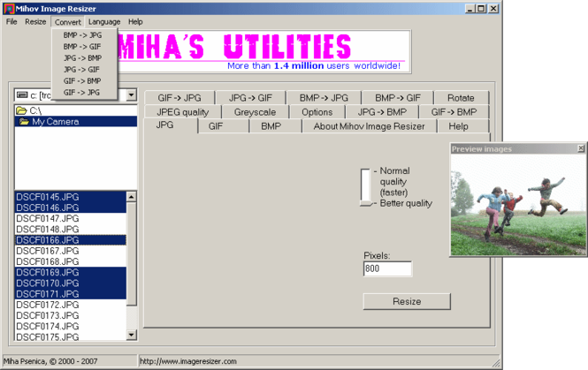
Task: Click the Miha Psenica copyright status text
Action: [x=50, y=361]
